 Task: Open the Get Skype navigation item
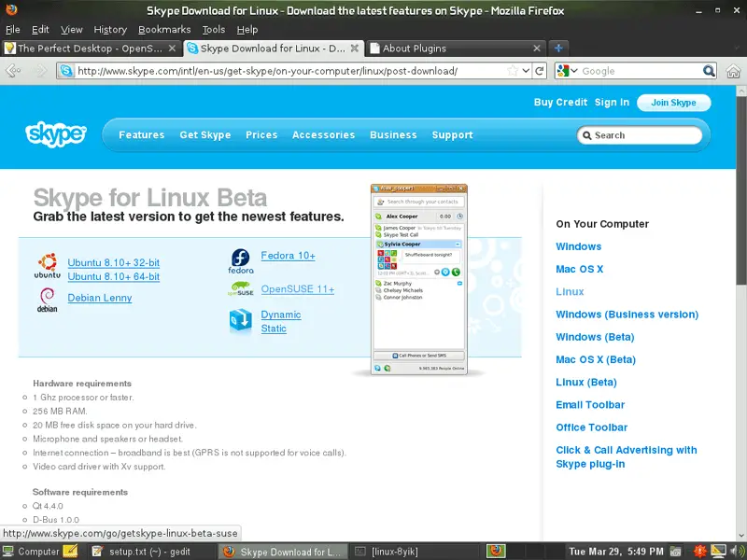(205, 134)
